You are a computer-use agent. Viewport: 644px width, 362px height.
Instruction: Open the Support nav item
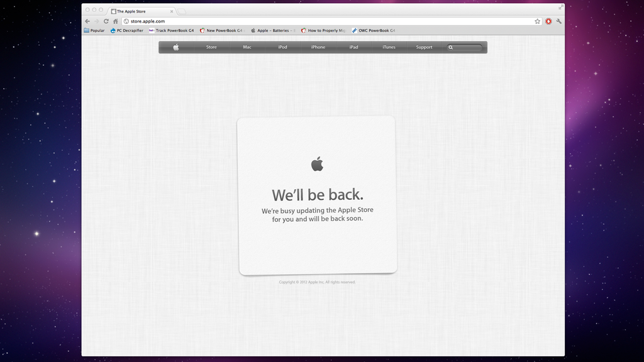point(424,47)
